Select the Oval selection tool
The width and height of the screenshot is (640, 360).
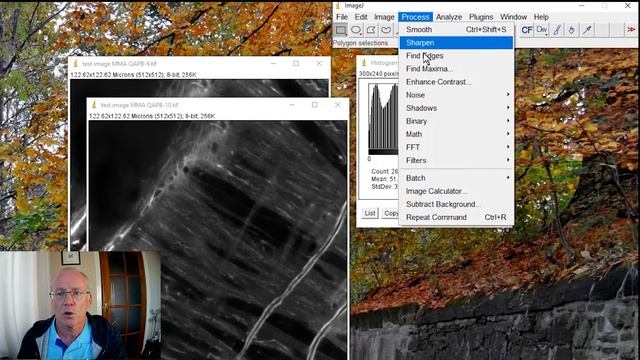(356, 30)
